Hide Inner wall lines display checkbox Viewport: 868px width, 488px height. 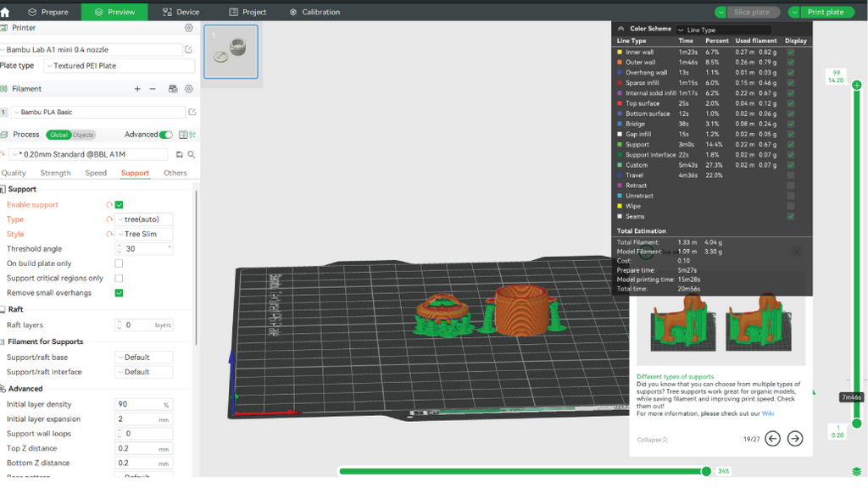click(x=791, y=52)
